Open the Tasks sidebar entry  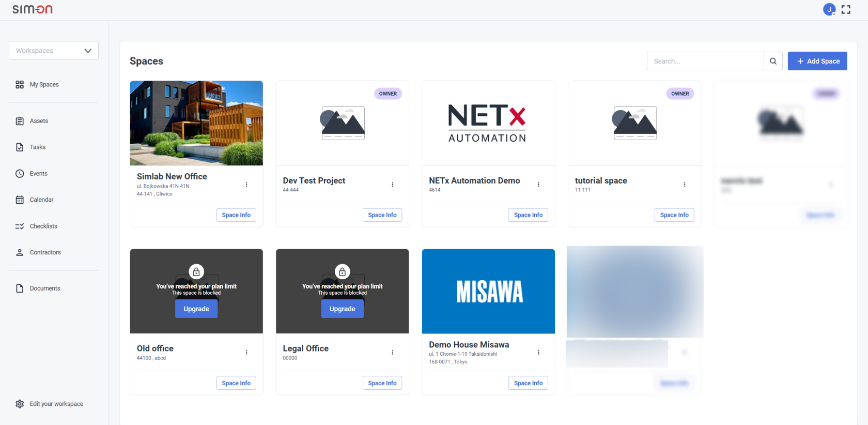pos(38,147)
